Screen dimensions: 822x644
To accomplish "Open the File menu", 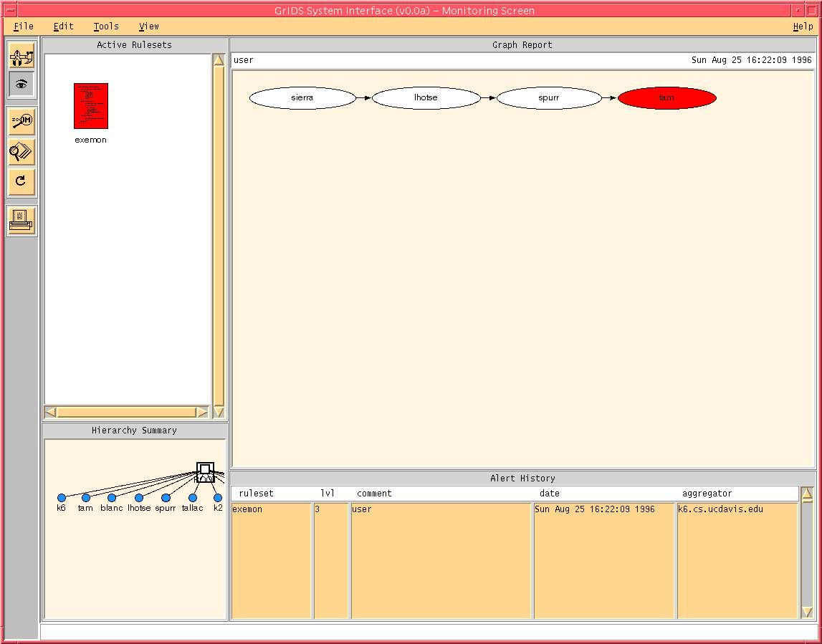I will coord(24,27).
